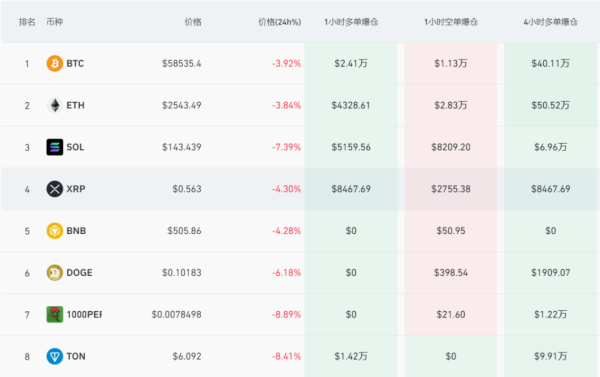Click the BNB coin icon
Screen dimensions: 600x377
click(x=55, y=231)
